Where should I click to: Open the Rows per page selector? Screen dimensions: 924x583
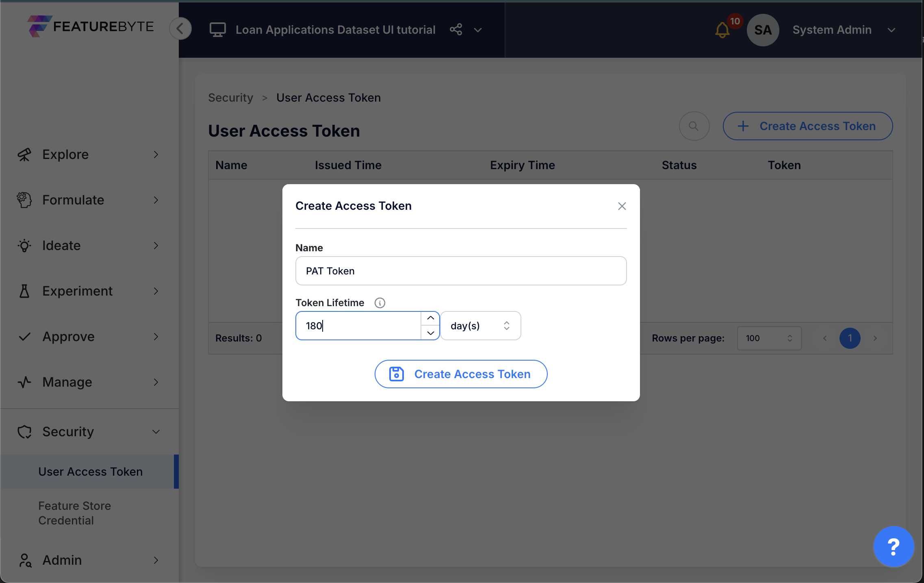coord(769,338)
